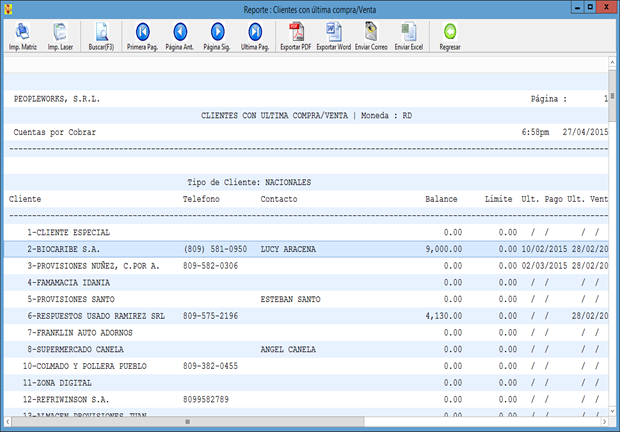Click the green Regresar back icon
Image resolution: width=620 pixels, height=432 pixels.
tap(450, 35)
